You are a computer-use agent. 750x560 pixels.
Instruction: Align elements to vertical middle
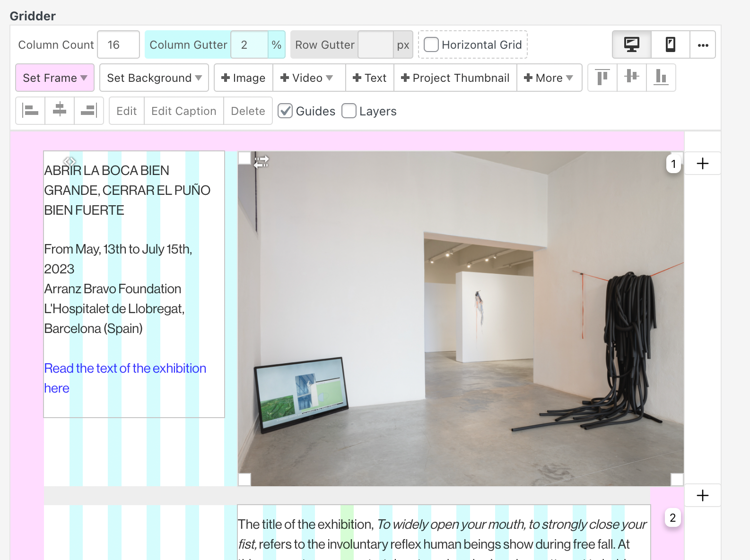pos(631,78)
